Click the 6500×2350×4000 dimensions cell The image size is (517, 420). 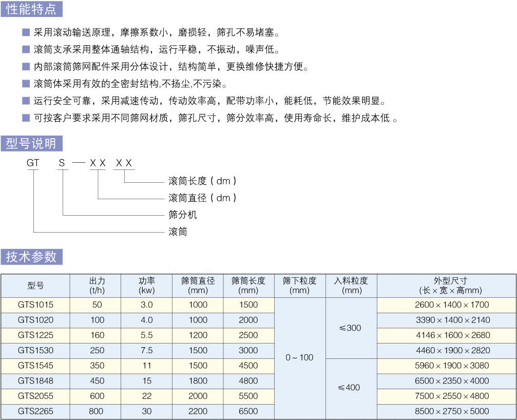tap(447, 381)
